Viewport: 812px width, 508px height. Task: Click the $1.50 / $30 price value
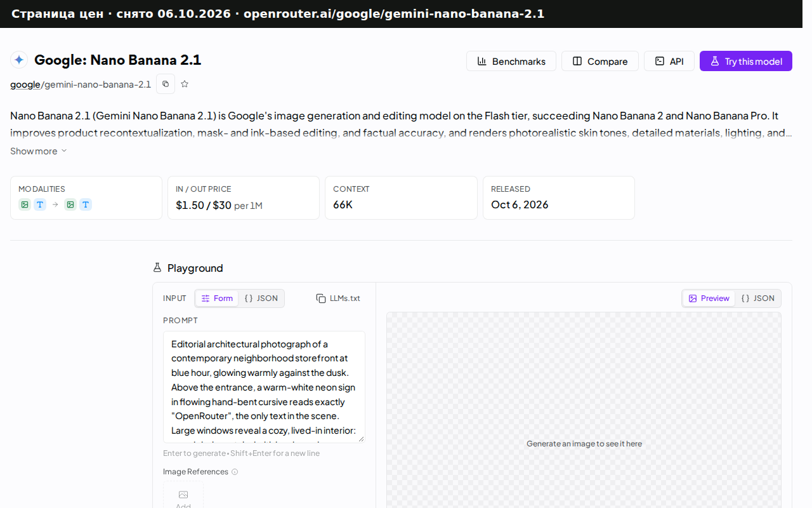(204, 205)
